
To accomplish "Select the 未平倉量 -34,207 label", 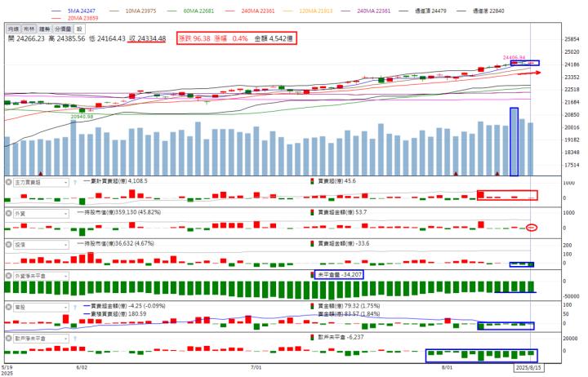I will click(340, 275).
